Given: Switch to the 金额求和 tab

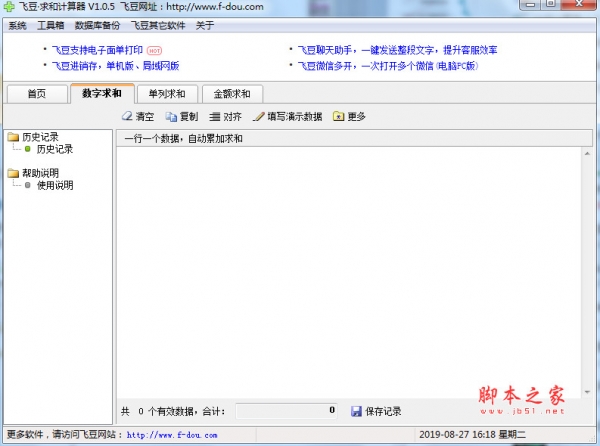Looking at the screenshot, I should tap(232, 94).
